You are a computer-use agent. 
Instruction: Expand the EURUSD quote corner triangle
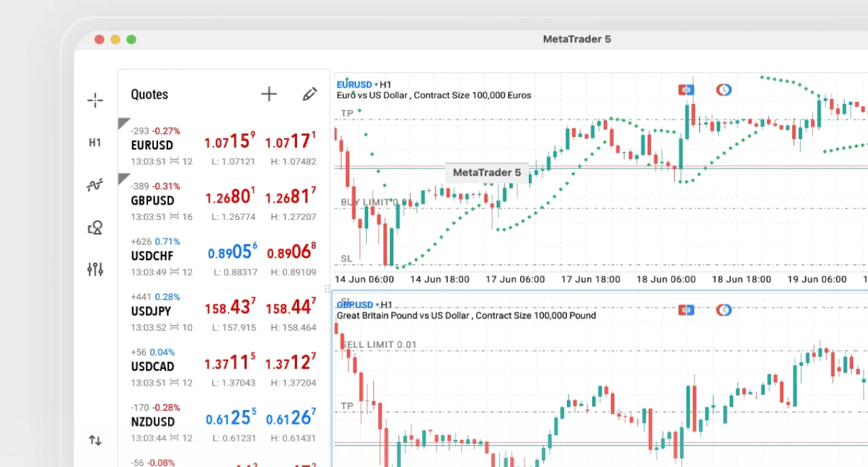(123, 123)
